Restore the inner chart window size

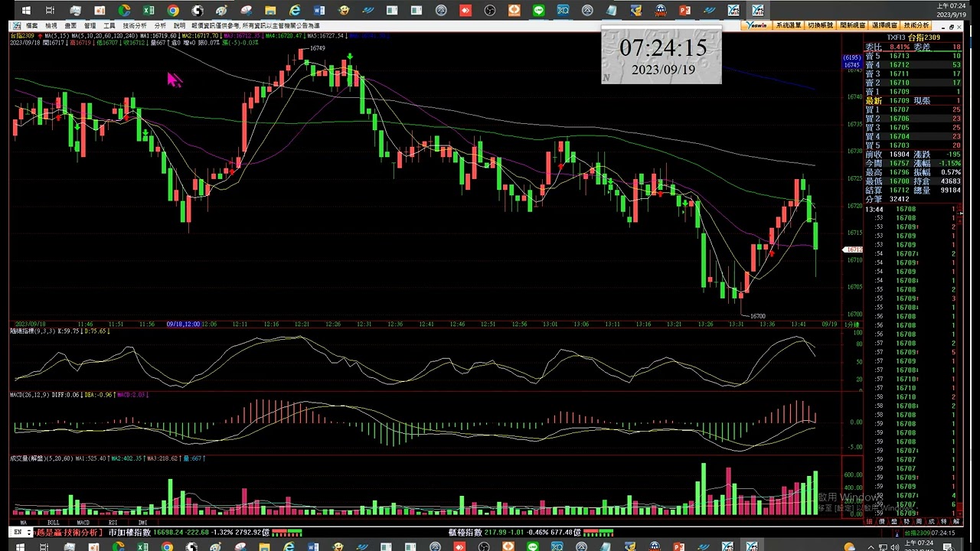pos(952,27)
